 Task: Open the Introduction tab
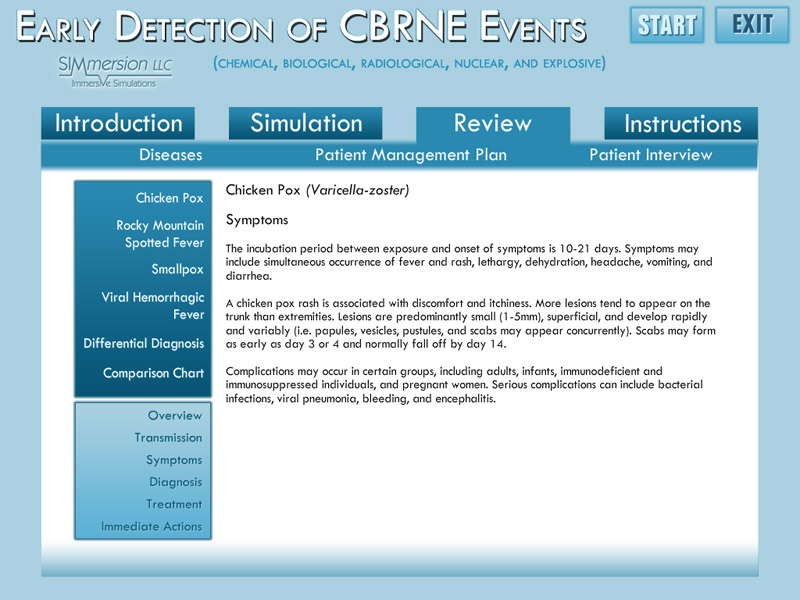tap(118, 123)
